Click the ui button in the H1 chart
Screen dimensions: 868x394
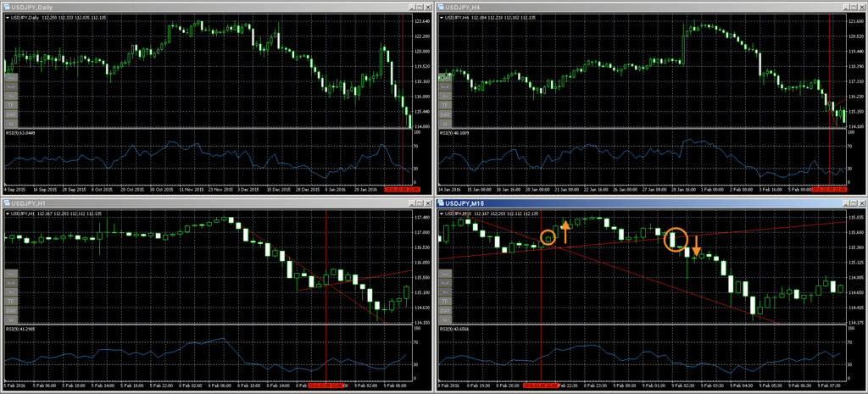pyautogui.click(x=11, y=319)
